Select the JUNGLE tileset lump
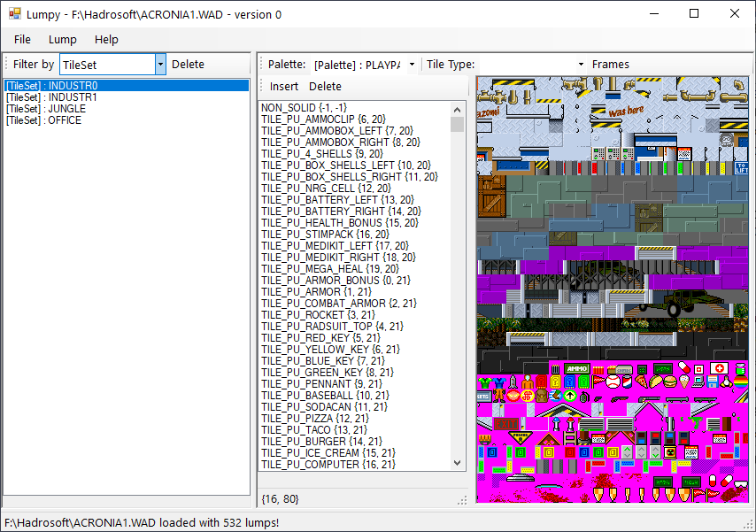Image resolution: width=756 pixels, height=532 pixels. coord(127,109)
